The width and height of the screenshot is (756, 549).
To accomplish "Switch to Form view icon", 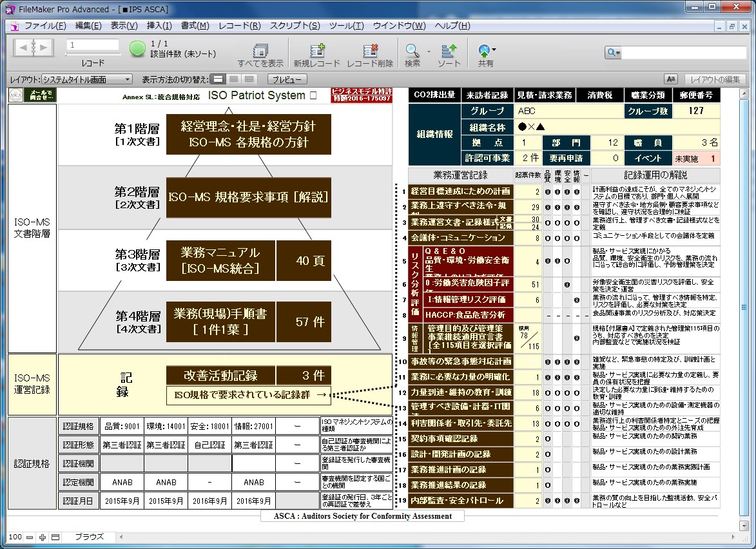I will click(x=218, y=79).
